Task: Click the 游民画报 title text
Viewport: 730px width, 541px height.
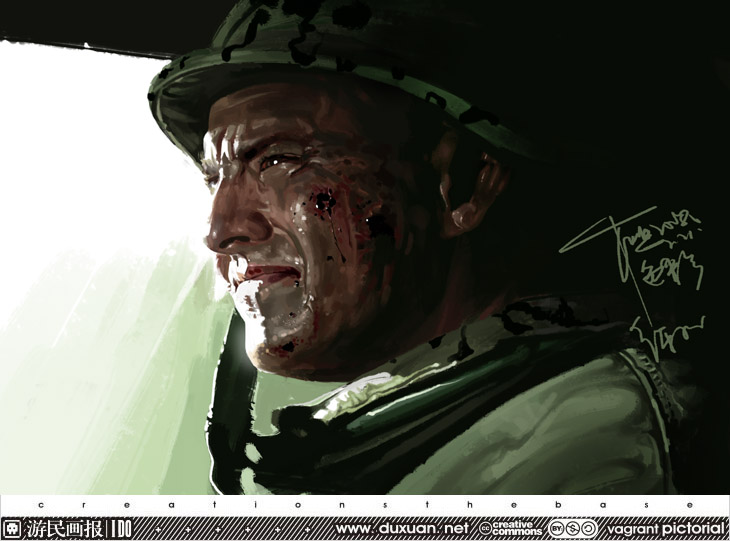Action: (65, 529)
